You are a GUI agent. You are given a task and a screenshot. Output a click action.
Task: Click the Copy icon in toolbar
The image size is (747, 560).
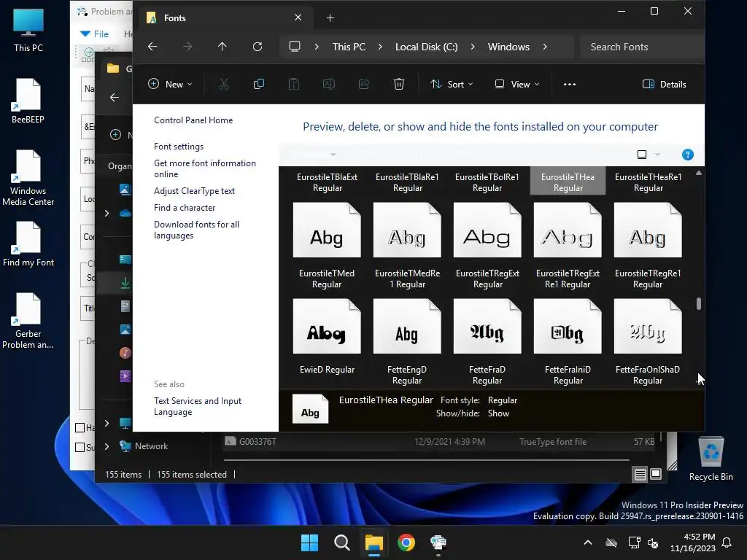(x=259, y=85)
